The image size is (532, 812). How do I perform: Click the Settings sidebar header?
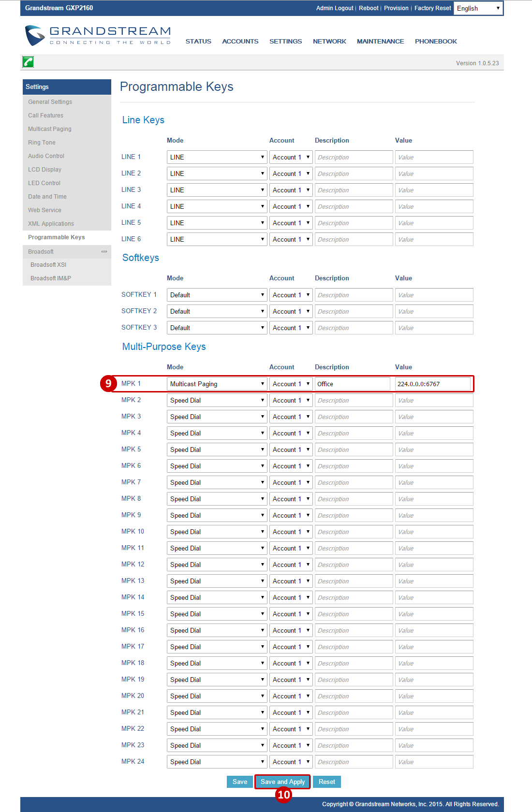pos(67,87)
